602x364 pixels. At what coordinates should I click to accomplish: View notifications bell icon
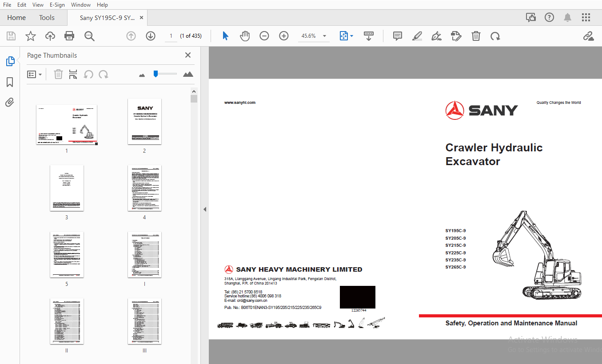click(568, 18)
